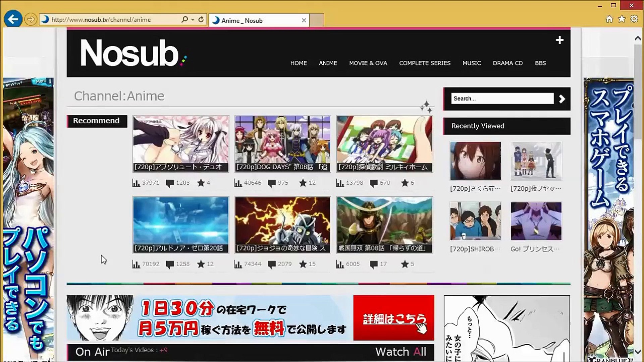
Task: Click the Go! プリンセス title link
Action: click(535, 249)
